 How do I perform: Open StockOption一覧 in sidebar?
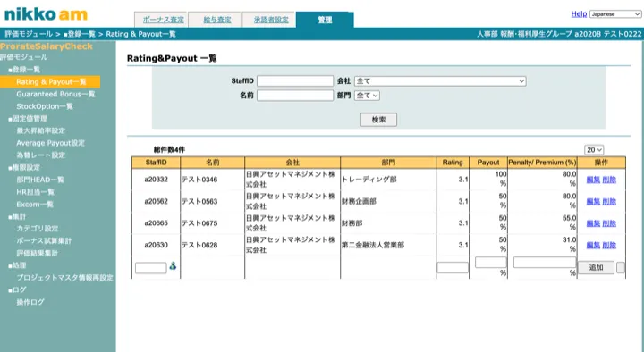(x=45, y=106)
